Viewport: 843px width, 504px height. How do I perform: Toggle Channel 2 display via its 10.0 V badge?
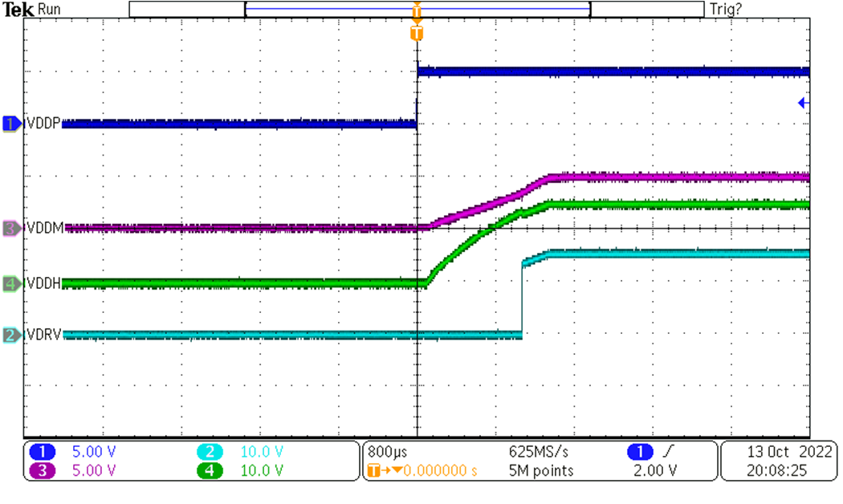(209, 452)
